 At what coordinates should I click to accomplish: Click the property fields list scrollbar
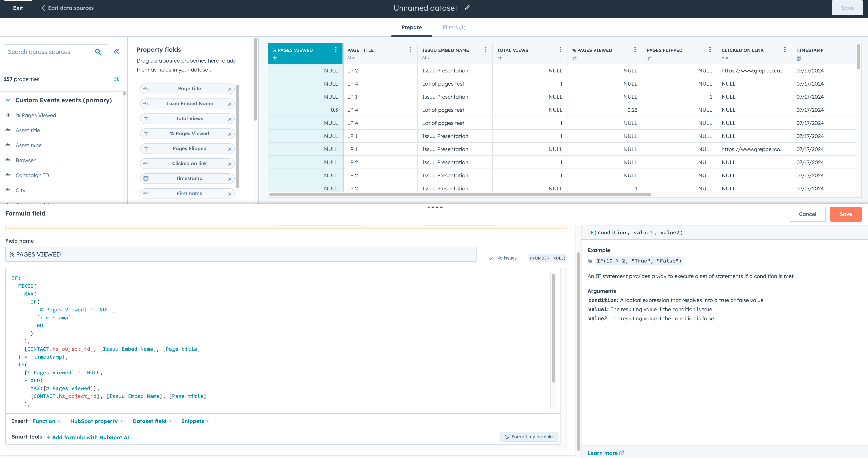[x=238, y=136]
